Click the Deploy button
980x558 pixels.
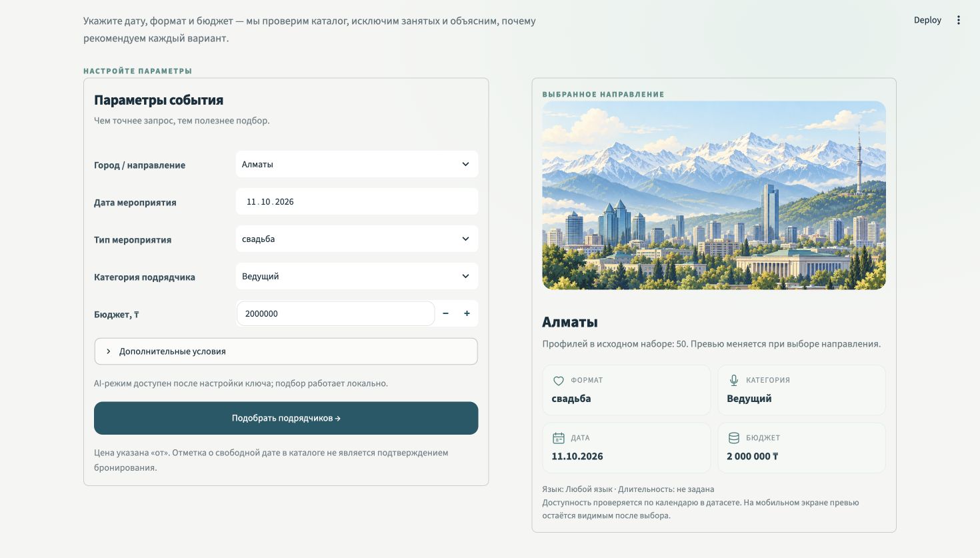[927, 20]
